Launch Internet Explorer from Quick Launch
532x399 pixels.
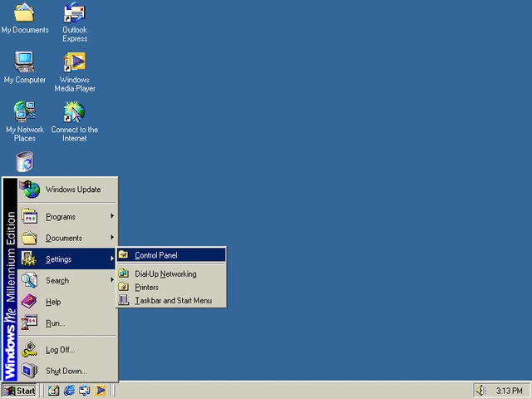click(69, 391)
